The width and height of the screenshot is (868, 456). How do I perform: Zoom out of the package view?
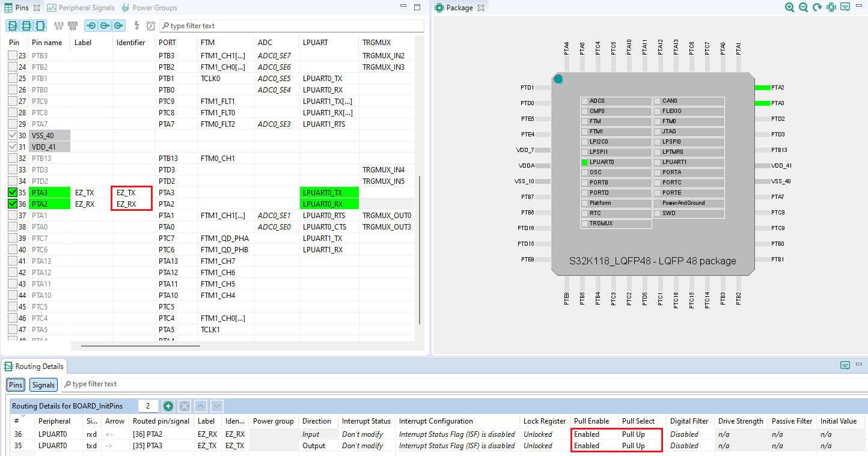[x=803, y=7]
